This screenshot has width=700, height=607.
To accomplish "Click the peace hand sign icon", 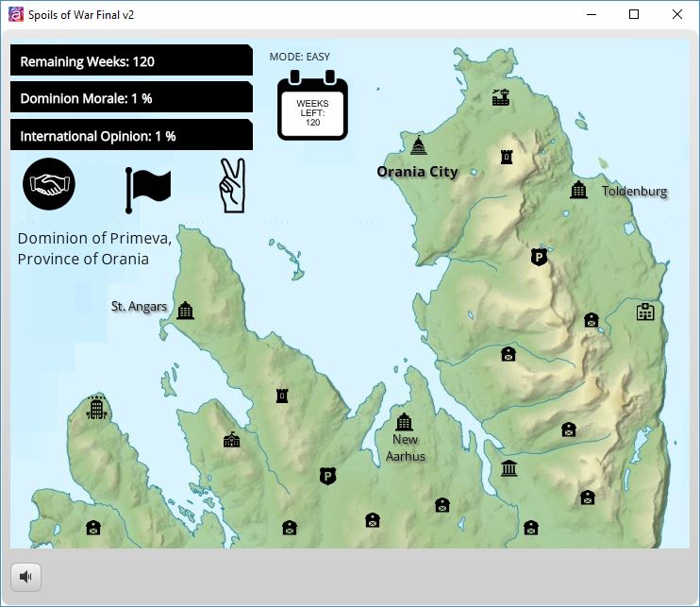I will 230,185.
